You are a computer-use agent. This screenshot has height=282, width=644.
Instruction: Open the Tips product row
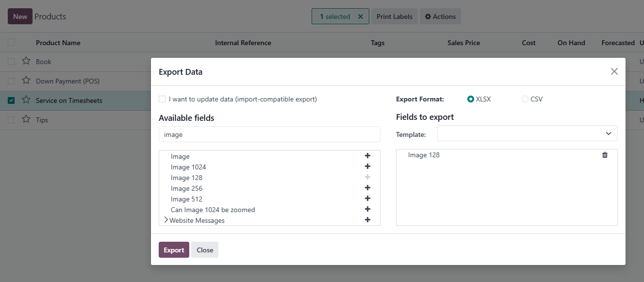pyautogui.click(x=42, y=120)
